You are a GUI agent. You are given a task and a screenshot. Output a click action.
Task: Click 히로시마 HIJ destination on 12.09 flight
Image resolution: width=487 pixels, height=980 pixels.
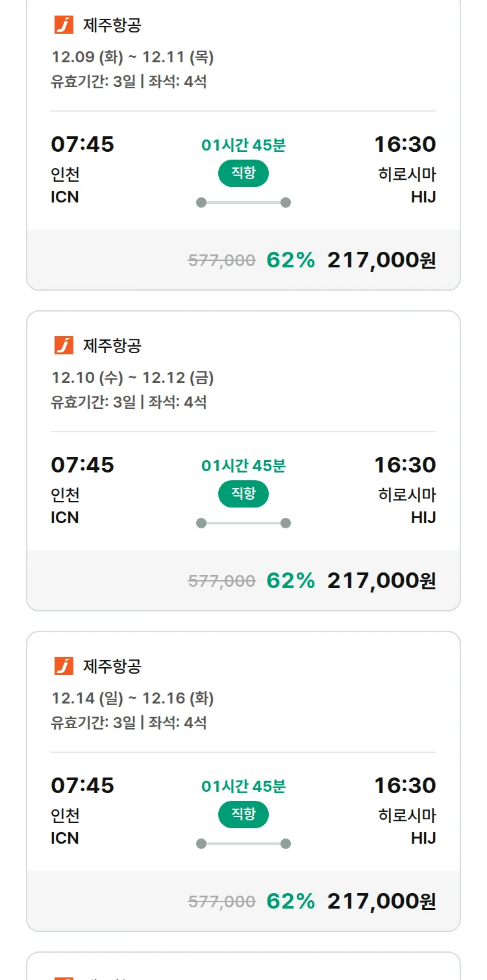pos(407,185)
